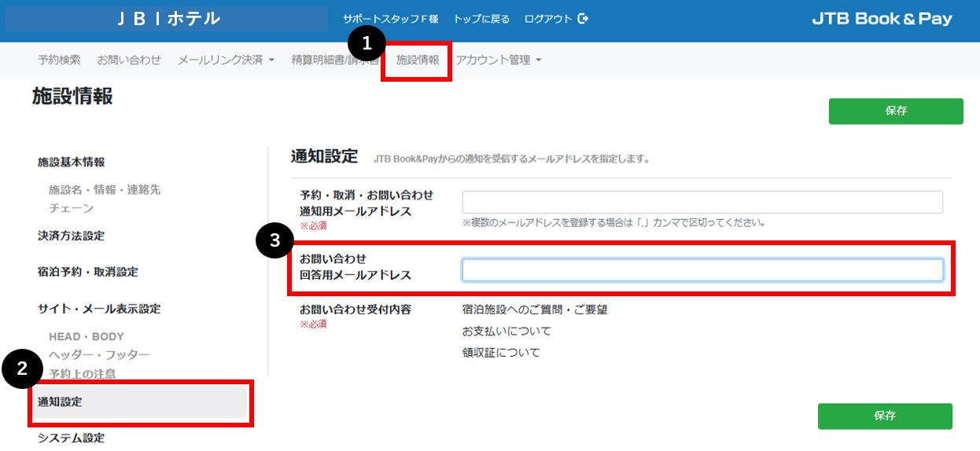Select 決済方法設定 in the sidebar

pos(71,236)
